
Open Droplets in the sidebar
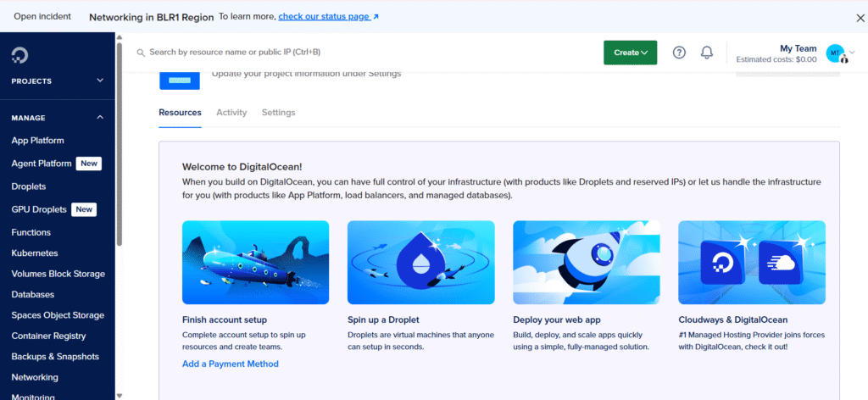tap(29, 186)
